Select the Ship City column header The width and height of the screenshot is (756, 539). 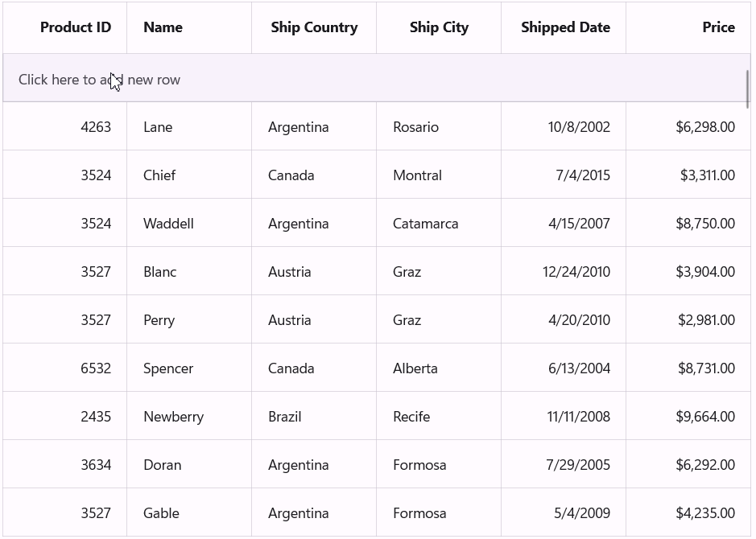point(439,27)
